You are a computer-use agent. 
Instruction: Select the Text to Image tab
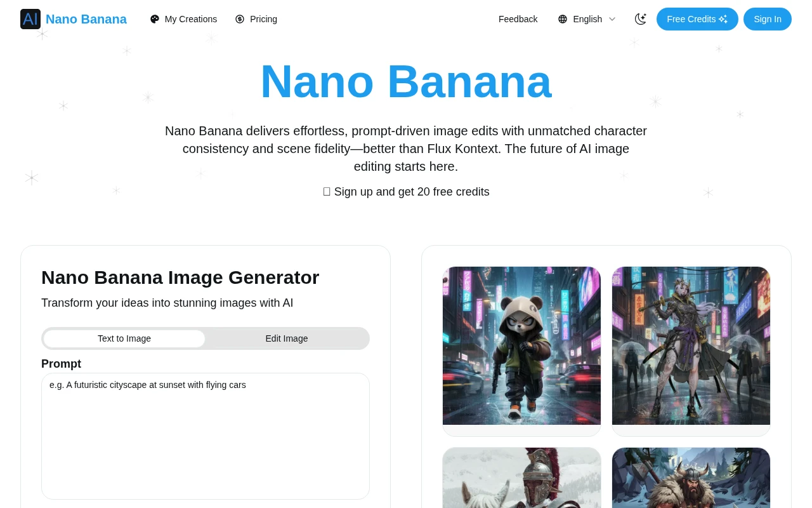tap(124, 338)
